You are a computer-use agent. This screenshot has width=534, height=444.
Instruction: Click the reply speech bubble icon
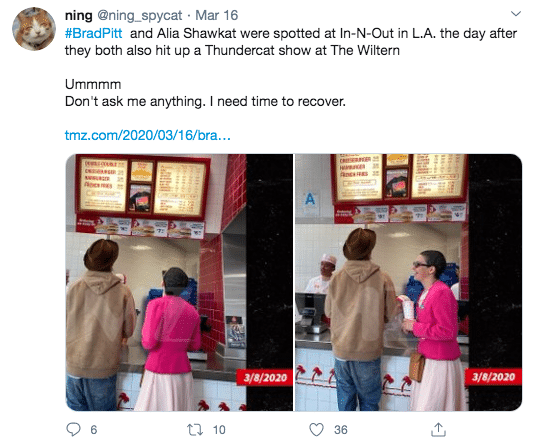(x=73, y=429)
